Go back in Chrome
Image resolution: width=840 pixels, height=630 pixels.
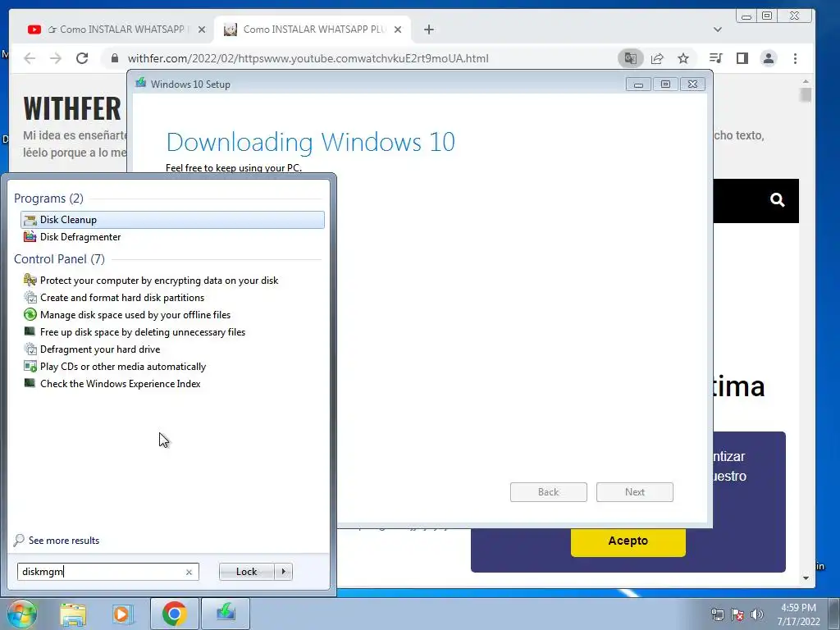[30, 58]
